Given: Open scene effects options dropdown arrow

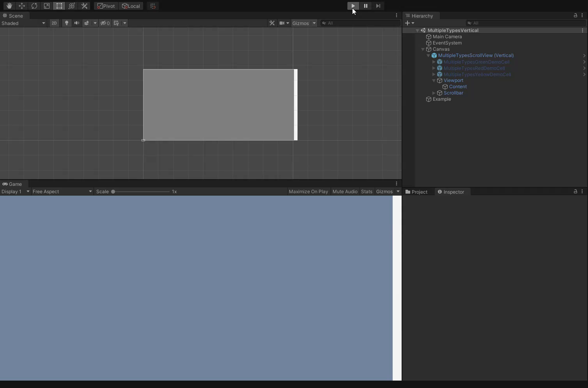Looking at the screenshot, I should point(95,23).
